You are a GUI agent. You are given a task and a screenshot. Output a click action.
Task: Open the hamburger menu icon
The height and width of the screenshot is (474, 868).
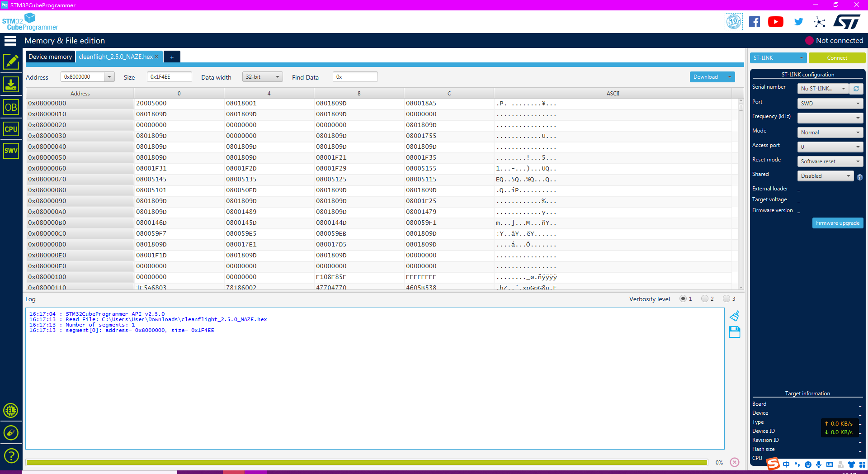click(10, 41)
